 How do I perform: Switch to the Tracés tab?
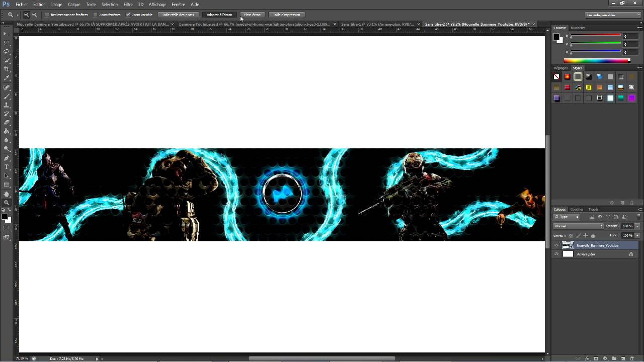pos(594,209)
